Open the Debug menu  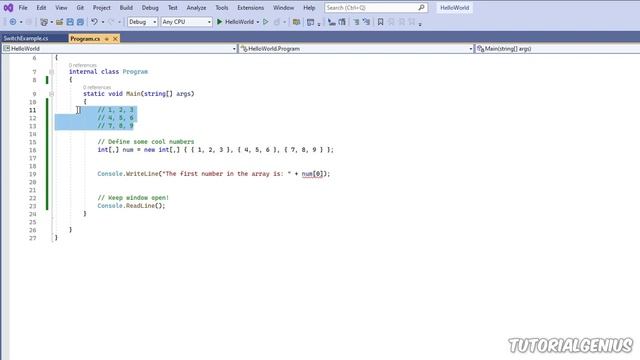click(150, 8)
